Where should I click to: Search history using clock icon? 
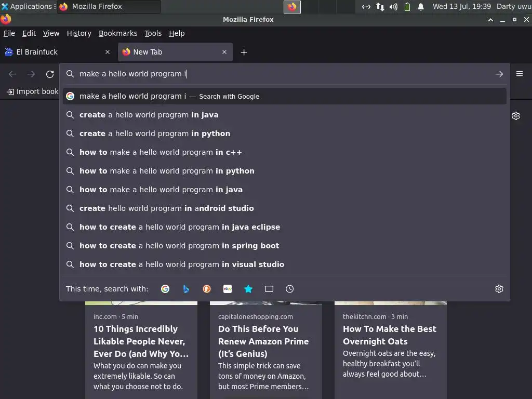tap(290, 289)
